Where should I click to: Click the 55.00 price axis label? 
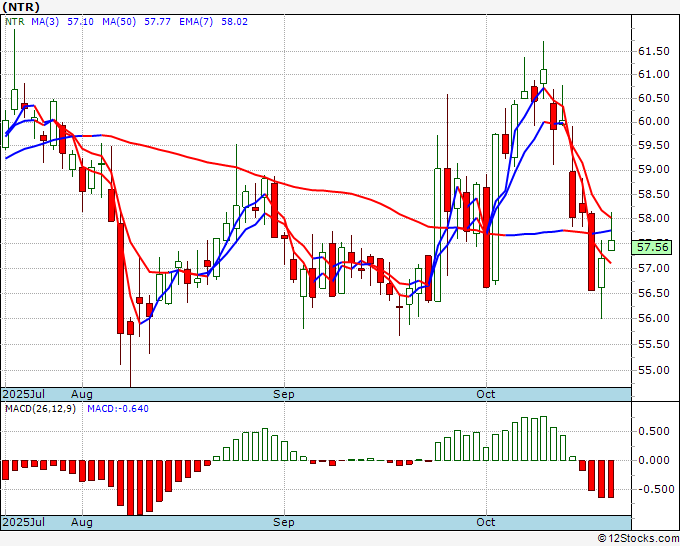(654, 370)
